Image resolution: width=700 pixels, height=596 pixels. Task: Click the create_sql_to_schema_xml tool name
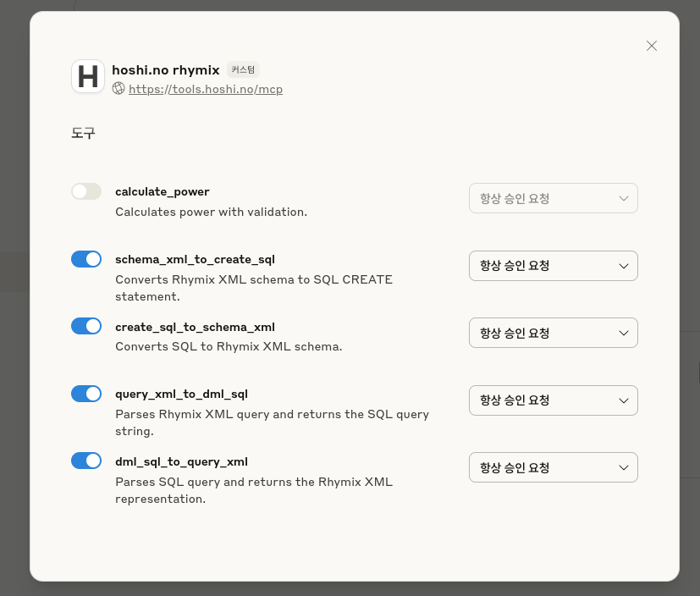point(195,328)
